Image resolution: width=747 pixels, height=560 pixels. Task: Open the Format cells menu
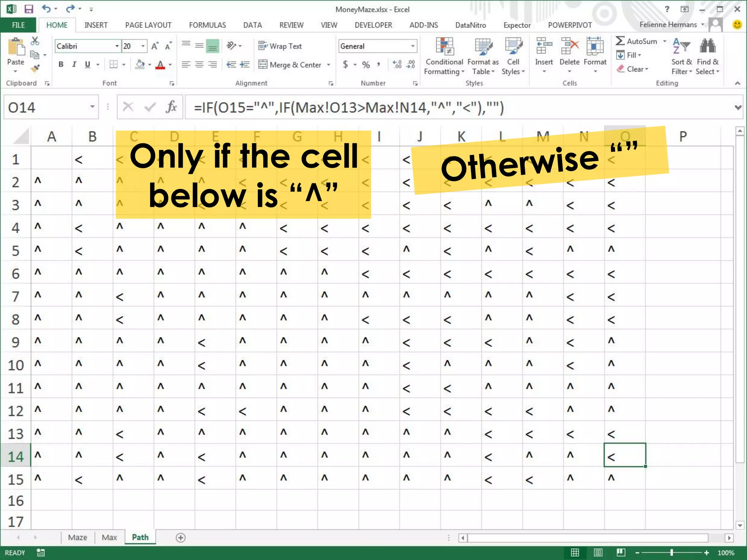[595, 55]
